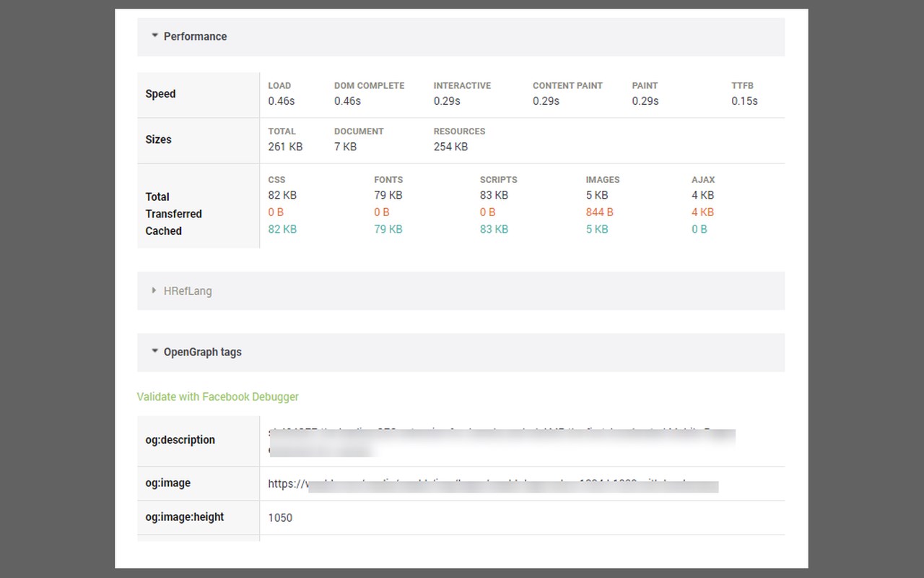This screenshot has height=578, width=924.
Task: Click the cached AJAX value 0 B
Action: click(x=699, y=229)
